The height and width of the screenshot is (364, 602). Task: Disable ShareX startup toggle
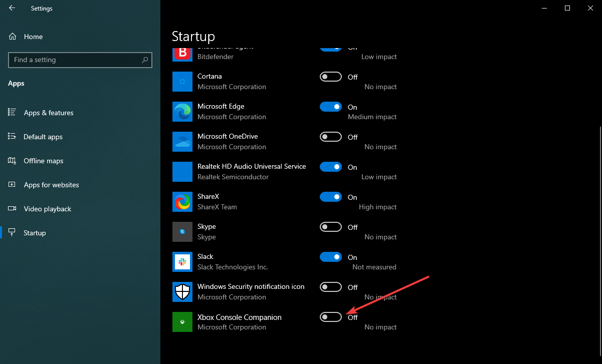(331, 197)
